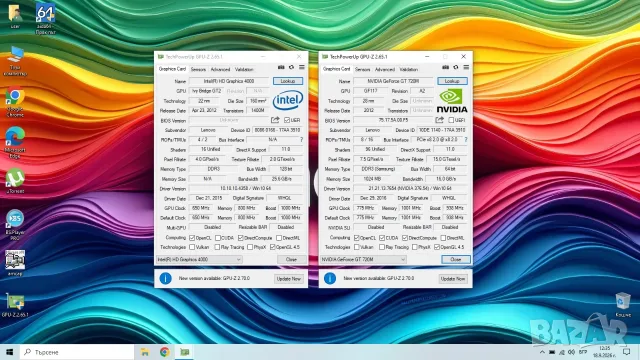Click Bus Interface question mark in NVIDIA window
Image resolution: width=640 pixels, height=360 pixels.
pos(466,140)
